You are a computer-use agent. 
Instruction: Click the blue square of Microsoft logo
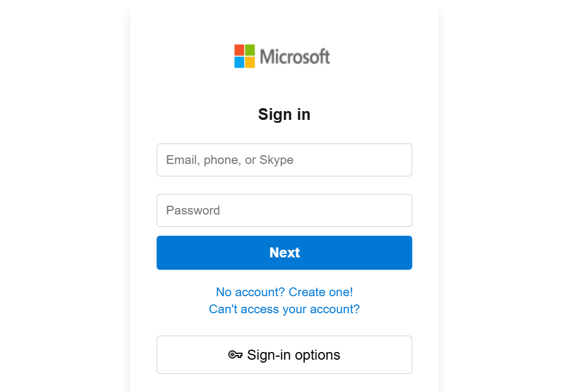[x=239, y=62]
